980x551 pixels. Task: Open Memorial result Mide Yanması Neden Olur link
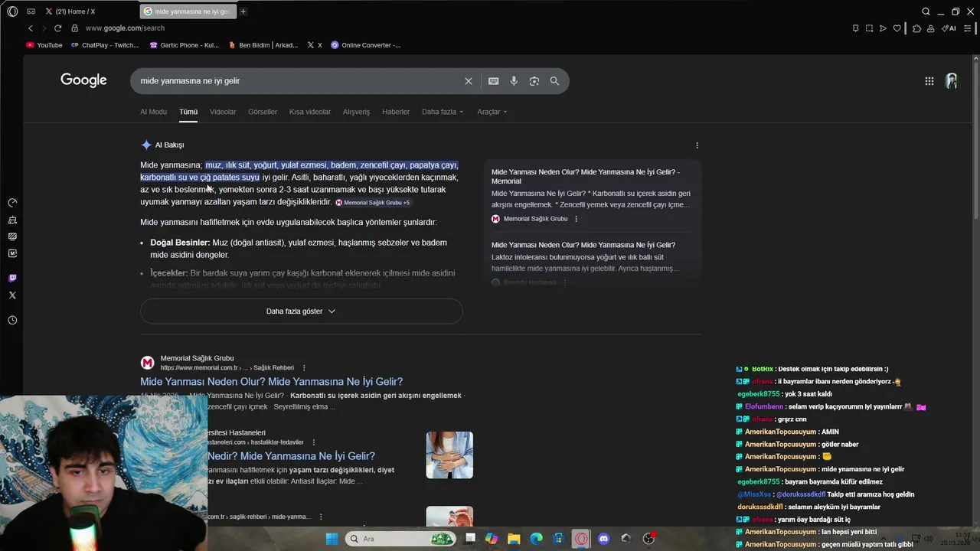click(271, 381)
